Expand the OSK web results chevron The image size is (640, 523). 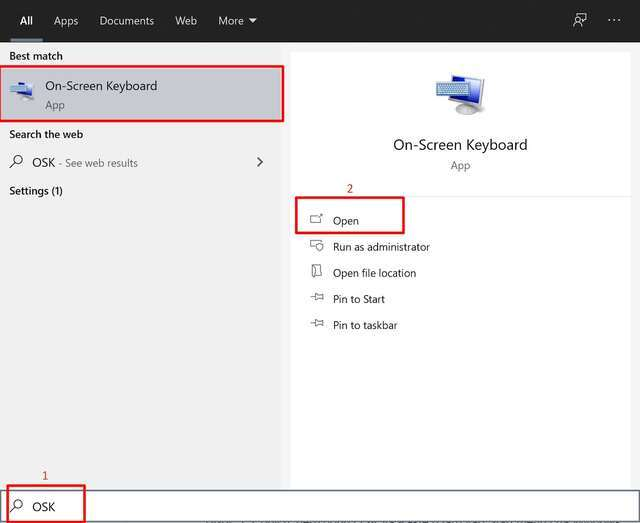tap(260, 162)
